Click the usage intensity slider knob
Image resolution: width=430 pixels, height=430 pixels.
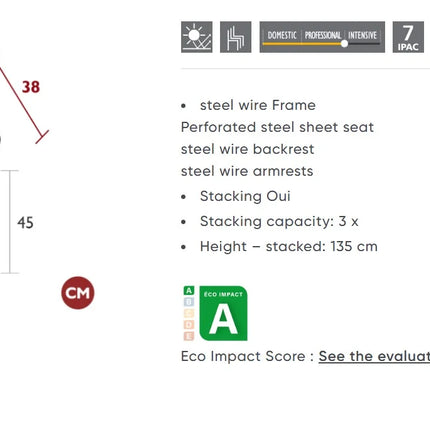(344, 43)
